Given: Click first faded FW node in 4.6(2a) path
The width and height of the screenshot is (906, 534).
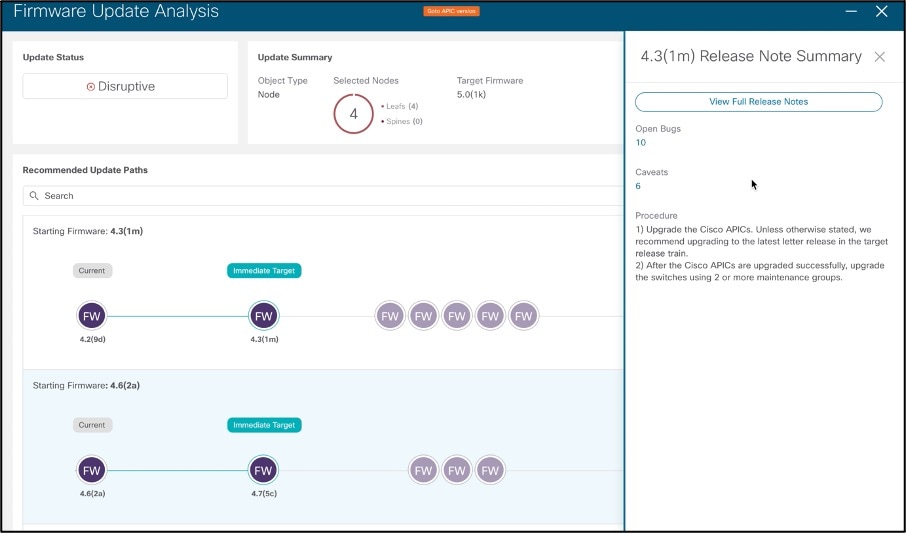Looking at the screenshot, I should (424, 470).
